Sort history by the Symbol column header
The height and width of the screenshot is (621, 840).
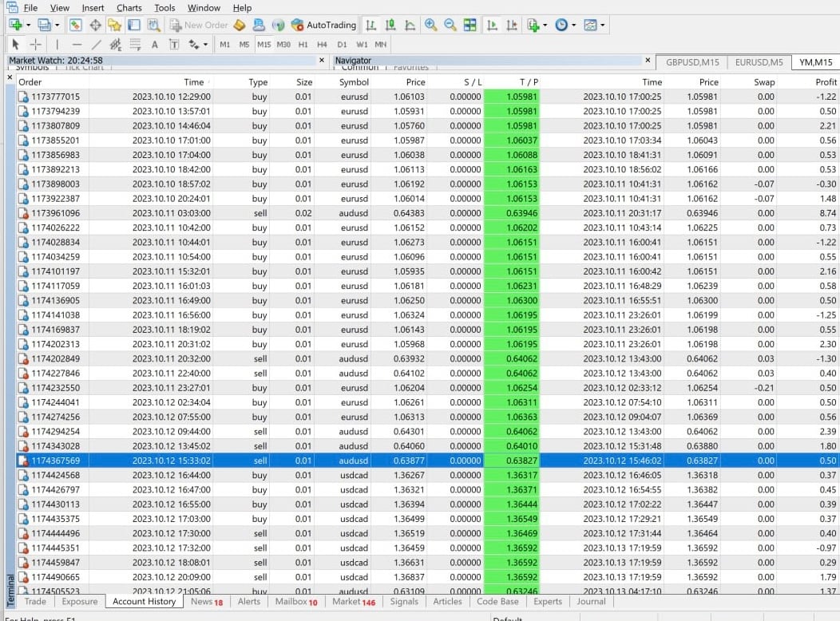(354, 82)
